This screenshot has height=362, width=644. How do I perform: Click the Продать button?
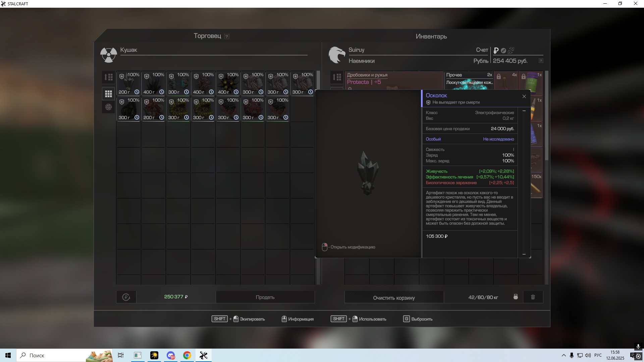tap(265, 297)
